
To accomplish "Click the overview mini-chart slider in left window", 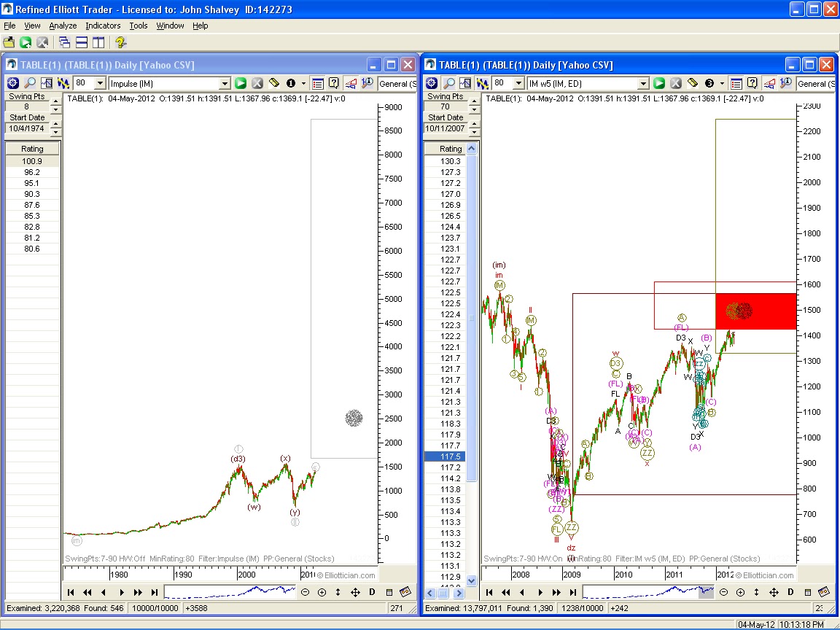I will [x=230, y=592].
